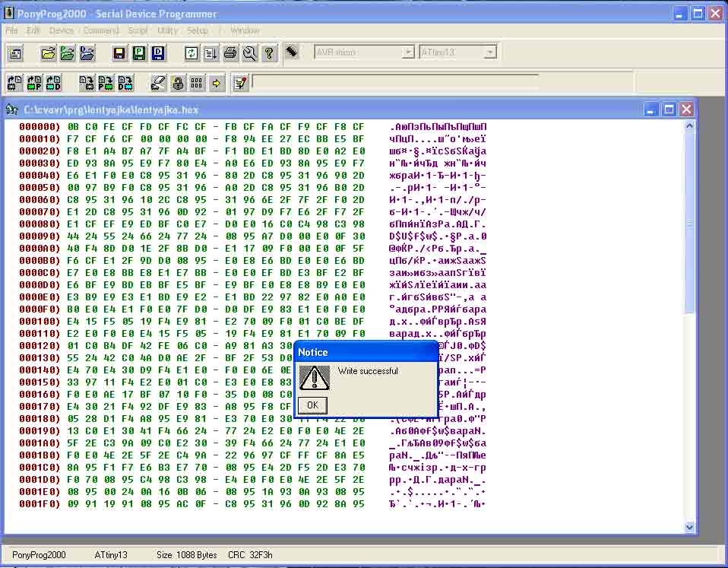Open the Command menu
The height and width of the screenshot is (568, 728).
click(101, 30)
